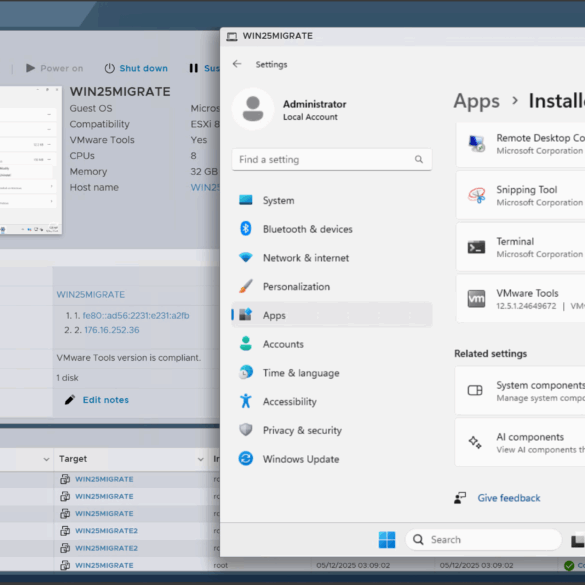Click the WIN25MIGRATE console window title icon
This screenshot has width=585, height=585.
[x=232, y=37]
